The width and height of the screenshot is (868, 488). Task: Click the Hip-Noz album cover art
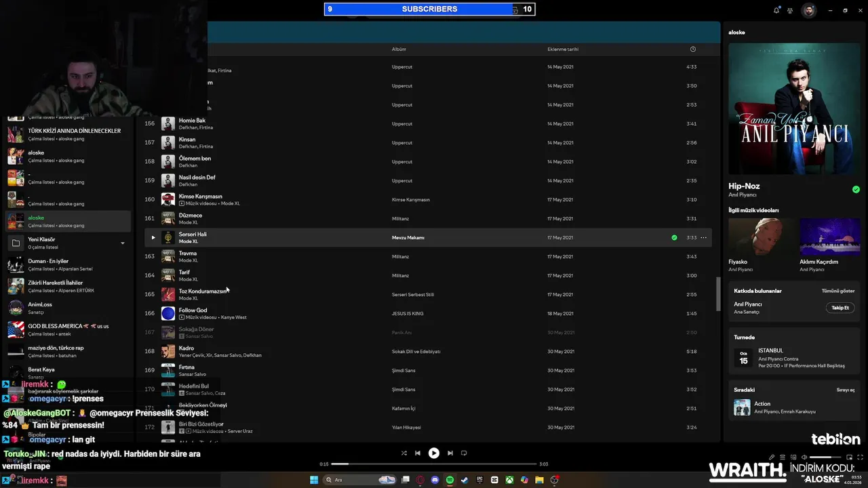[x=794, y=109]
